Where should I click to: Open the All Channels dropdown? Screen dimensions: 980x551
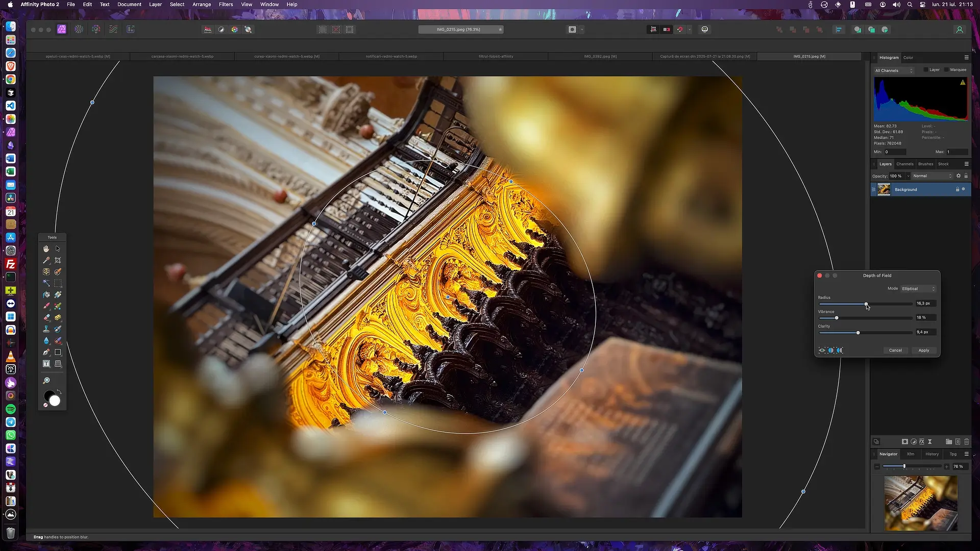[x=894, y=70]
